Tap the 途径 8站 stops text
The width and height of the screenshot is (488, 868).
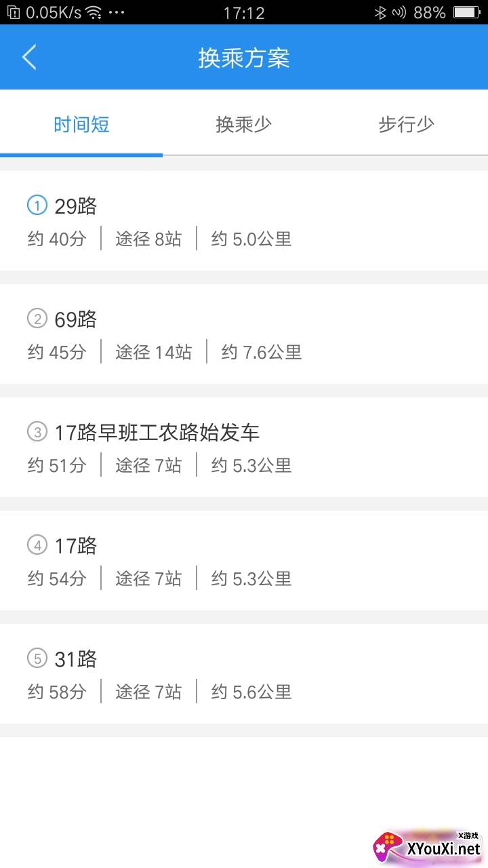148,239
